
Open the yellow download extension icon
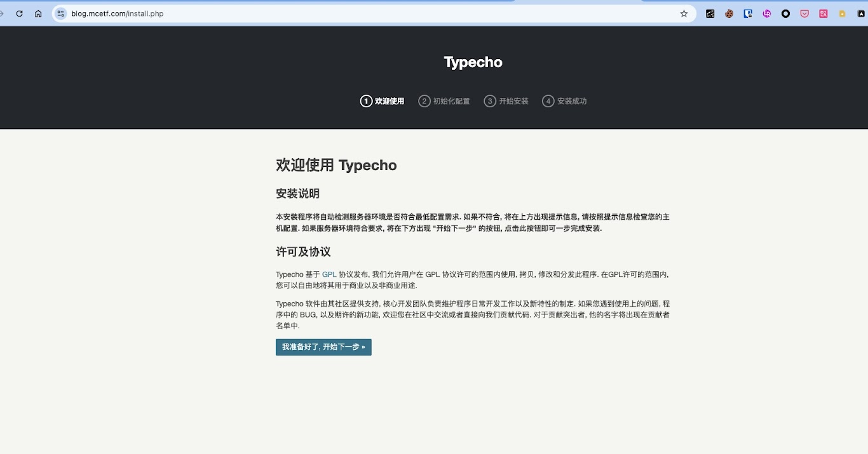click(843, 13)
